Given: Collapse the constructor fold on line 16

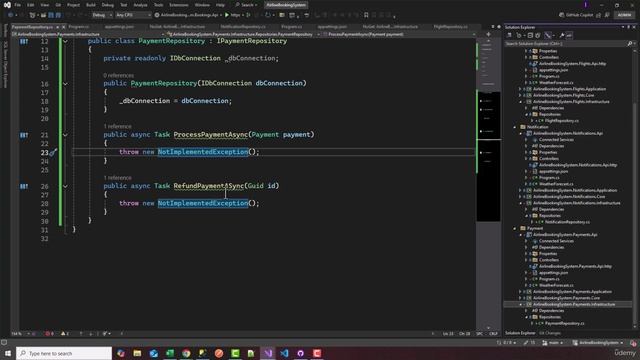Looking at the screenshot, I should pyautogui.click(x=65, y=84).
